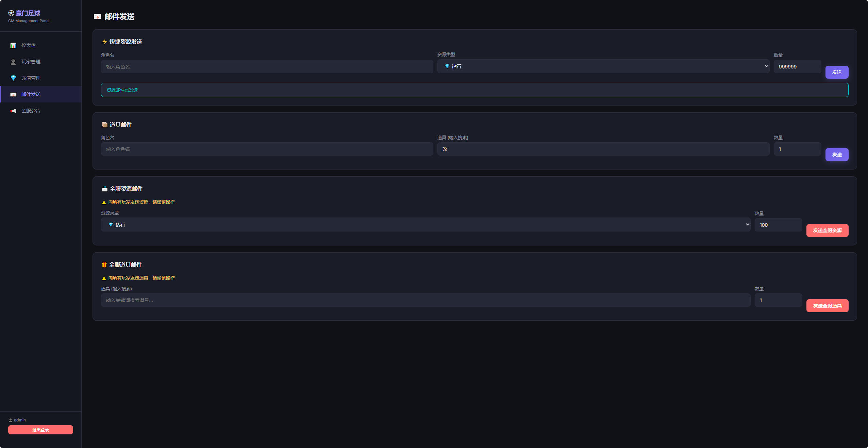Go to 全服公告 page
Image resolution: width=868 pixels, height=448 pixels.
pos(31,111)
